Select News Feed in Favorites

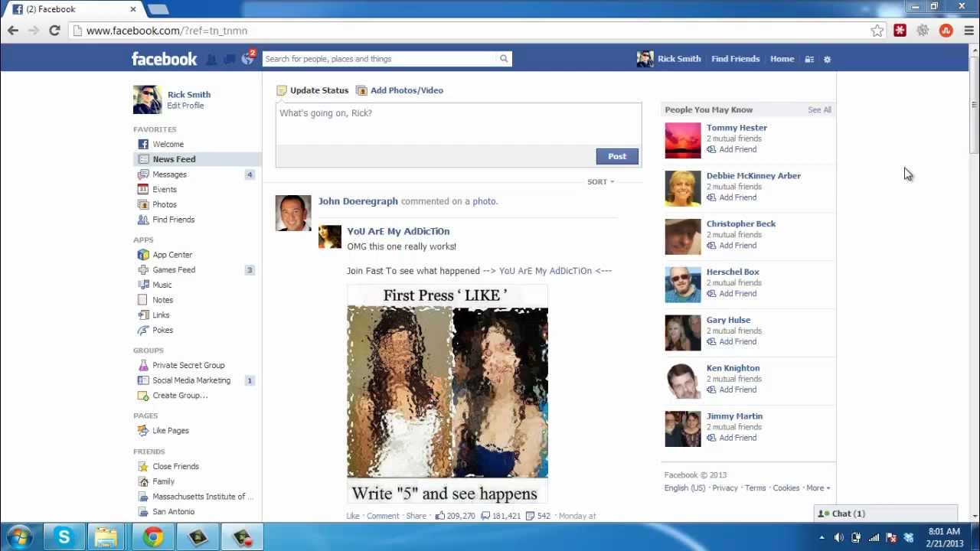pyautogui.click(x=197, y=159)
